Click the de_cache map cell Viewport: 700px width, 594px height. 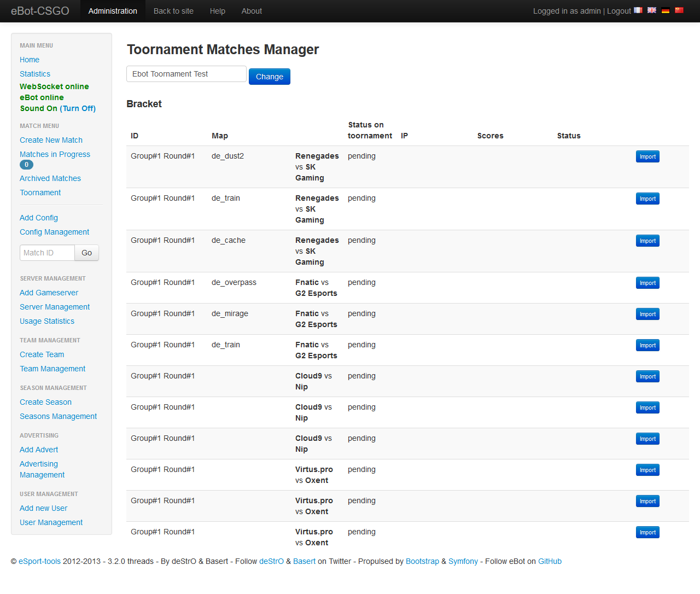[x=229, y=240]
